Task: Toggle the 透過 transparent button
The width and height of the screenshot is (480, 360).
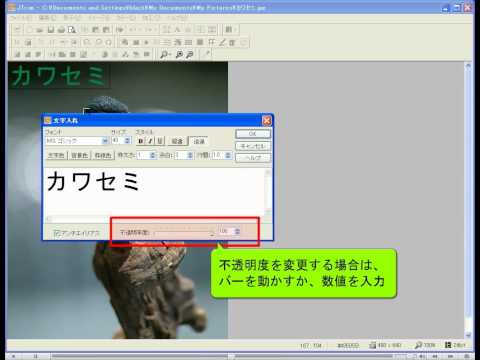Action: click(x=199, y=141)
